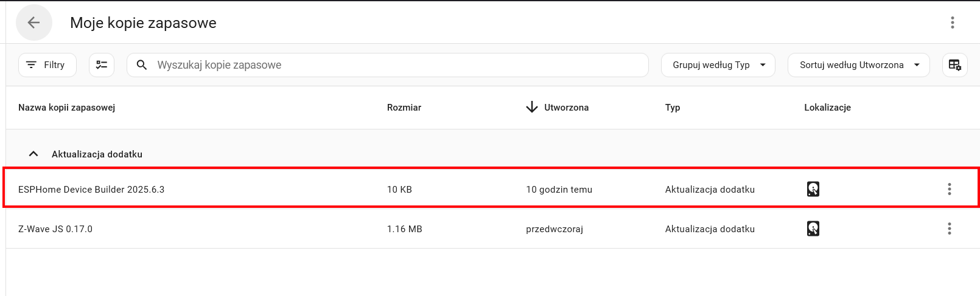Open Sortuj według Utworzona dropdown

tap(858, 65)
